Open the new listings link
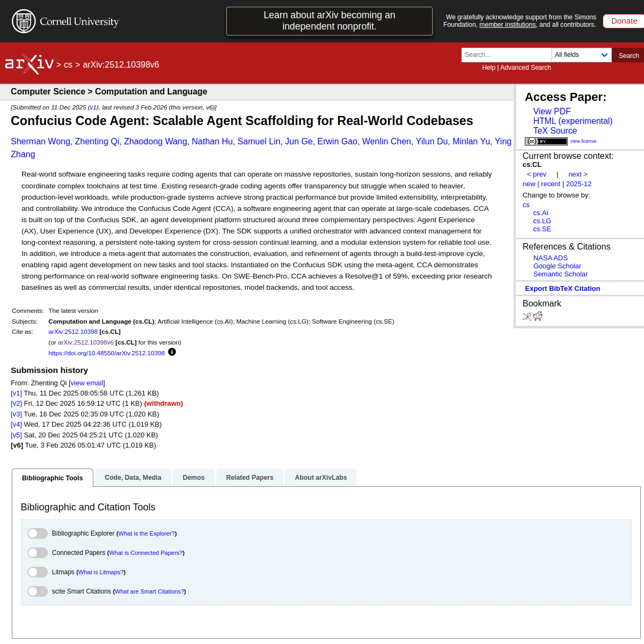644x644 pixels. point(529,184)
